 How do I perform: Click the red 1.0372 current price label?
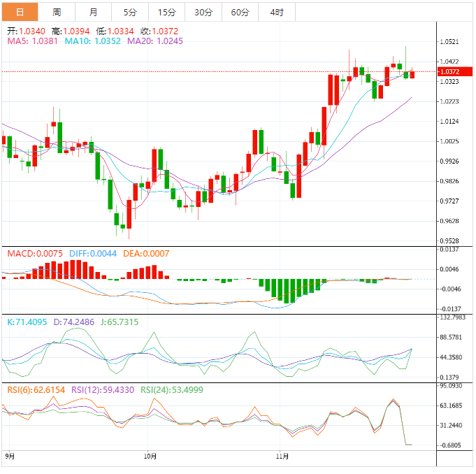coord(455,72)
